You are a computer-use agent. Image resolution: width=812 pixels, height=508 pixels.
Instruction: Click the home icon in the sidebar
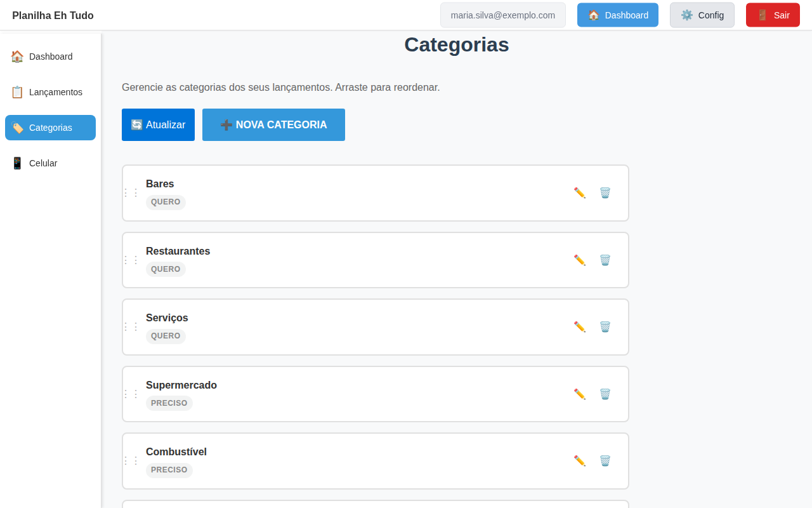tap(16, 57)
